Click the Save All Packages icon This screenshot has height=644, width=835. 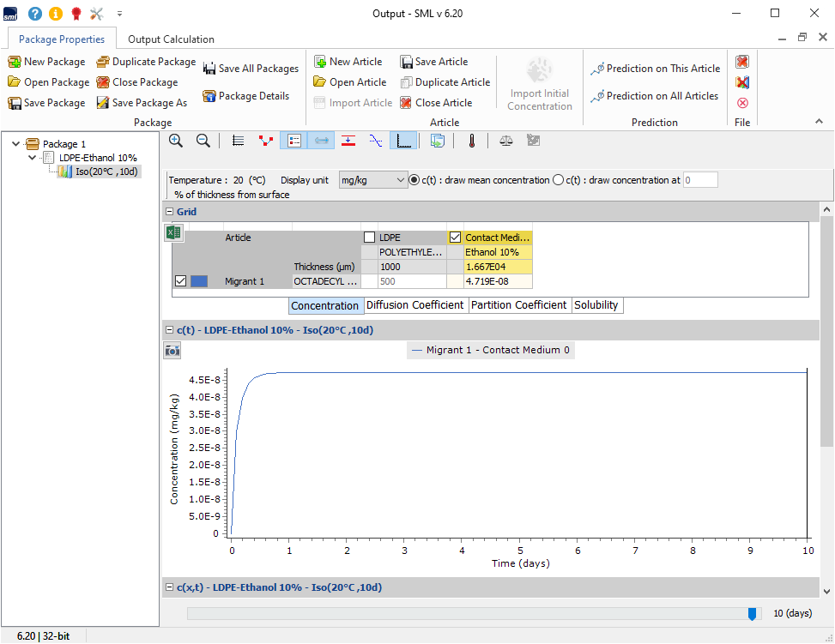coord(209,69)
